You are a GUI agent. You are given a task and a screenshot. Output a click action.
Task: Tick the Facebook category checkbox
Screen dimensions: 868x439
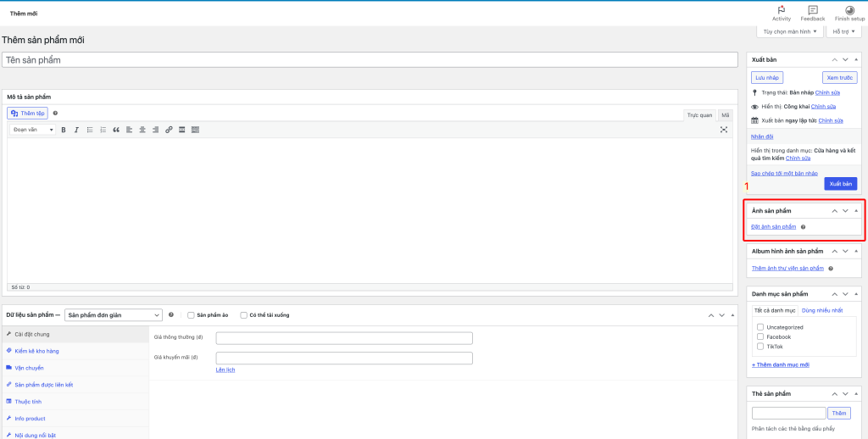[x=760, y=336]
